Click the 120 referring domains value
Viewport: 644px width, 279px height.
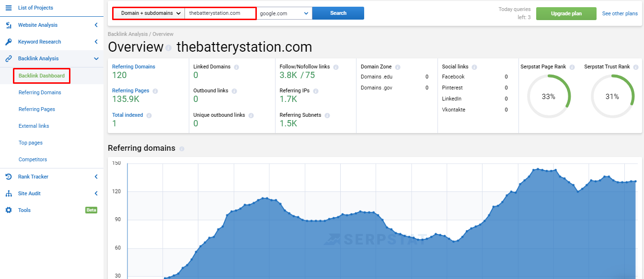(x=119, y=75)
